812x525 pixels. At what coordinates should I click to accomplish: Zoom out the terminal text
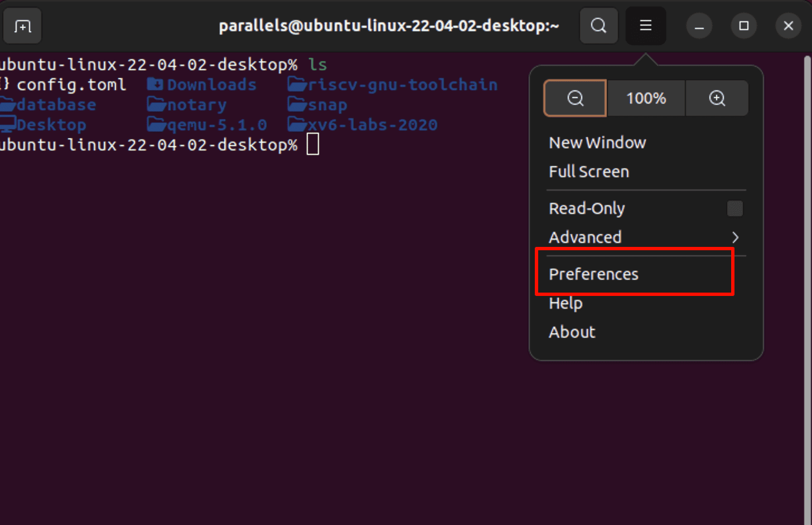[575, 98]
